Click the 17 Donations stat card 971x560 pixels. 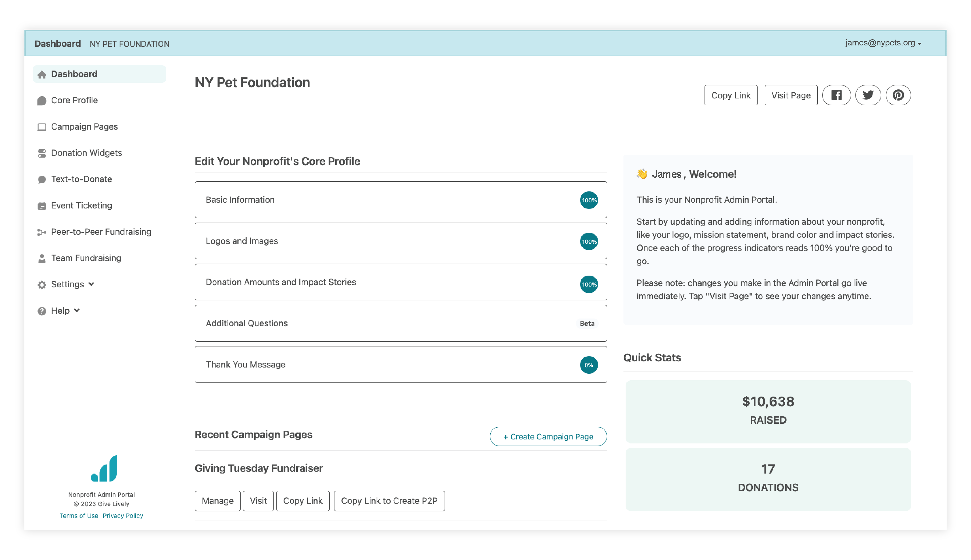pos(768,479)
